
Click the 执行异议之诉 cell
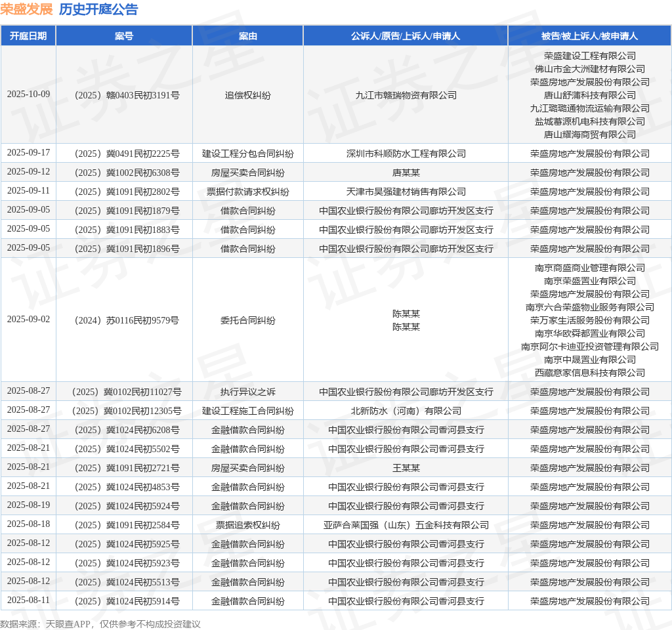pos(247,392)
